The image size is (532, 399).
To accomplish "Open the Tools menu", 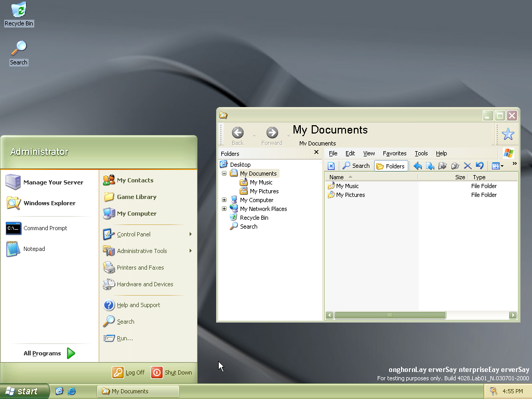I will pos(421,153).
